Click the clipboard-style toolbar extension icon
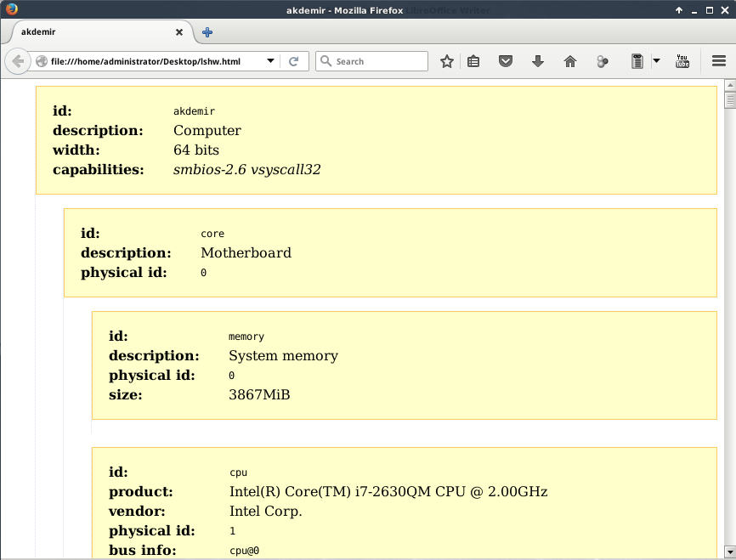The image size is (736, 560). pos(473,61)
